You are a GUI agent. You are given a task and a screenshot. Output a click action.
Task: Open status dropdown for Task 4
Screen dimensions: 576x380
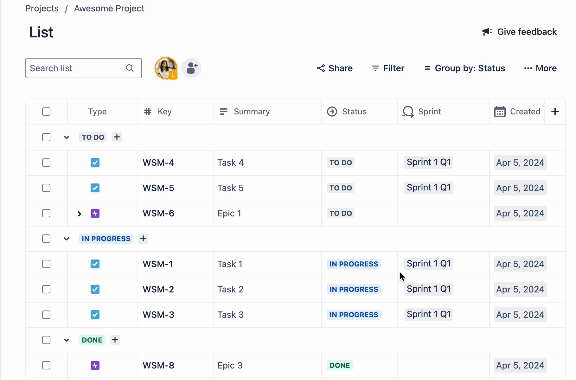pyautogui.click(x=341, y=162)
